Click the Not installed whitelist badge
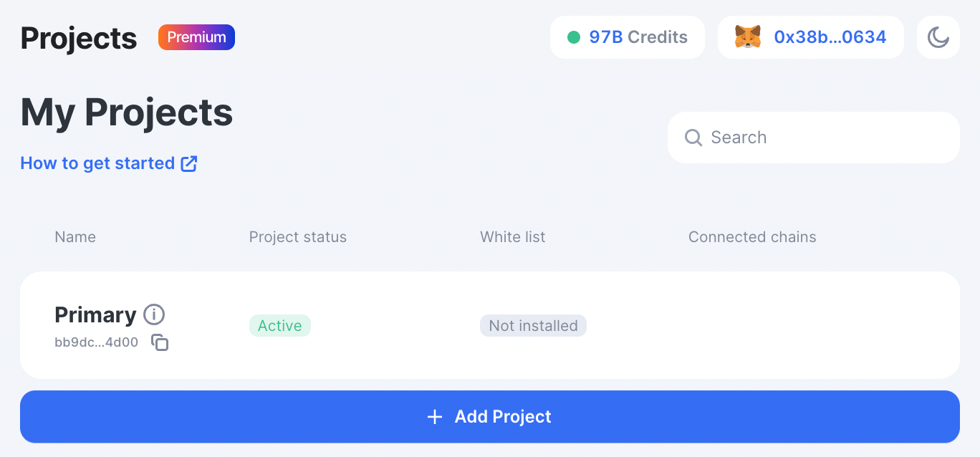 [x=533, y=326]
